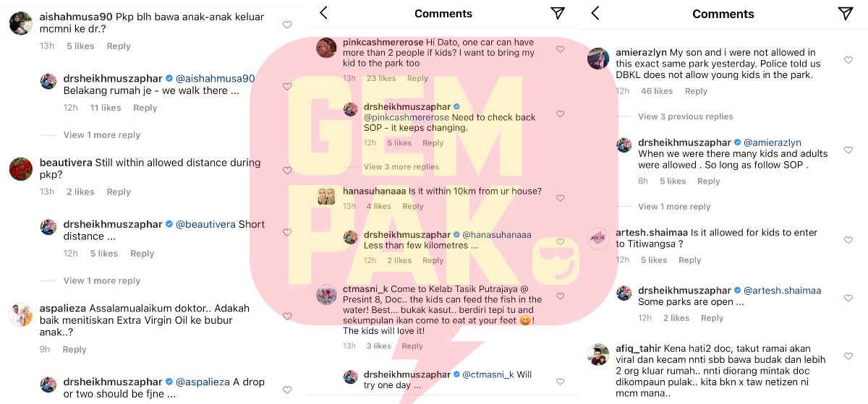Open afiq_tahir's profile picture

[598, 355]
